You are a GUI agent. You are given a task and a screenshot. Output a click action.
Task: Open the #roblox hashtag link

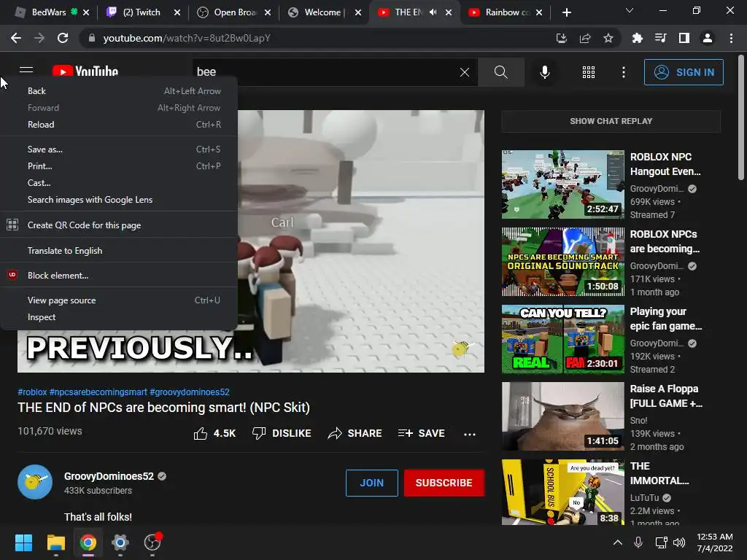click(x=32, y=392)
